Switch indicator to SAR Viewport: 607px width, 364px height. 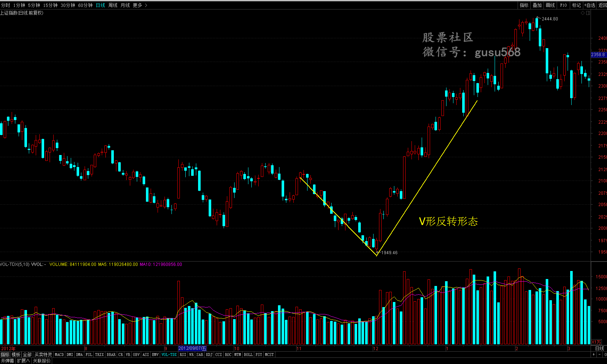point(200,355)
